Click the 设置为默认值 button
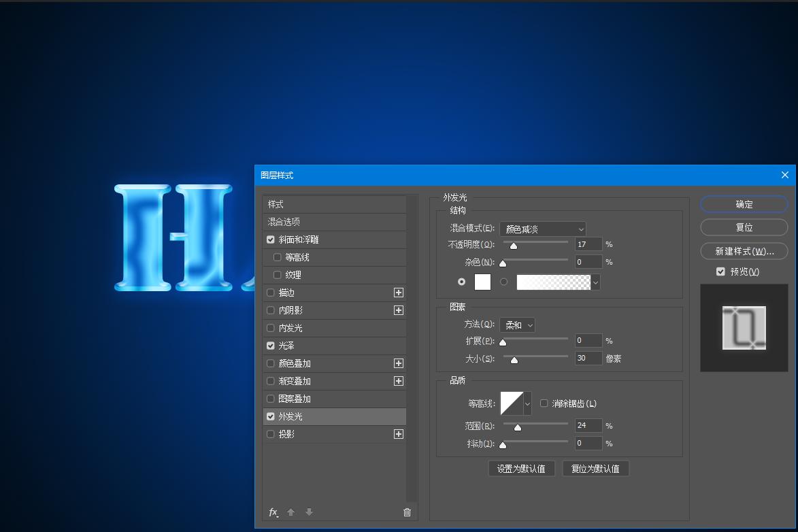This screenshot has width=798, height=532. point(522,468)
